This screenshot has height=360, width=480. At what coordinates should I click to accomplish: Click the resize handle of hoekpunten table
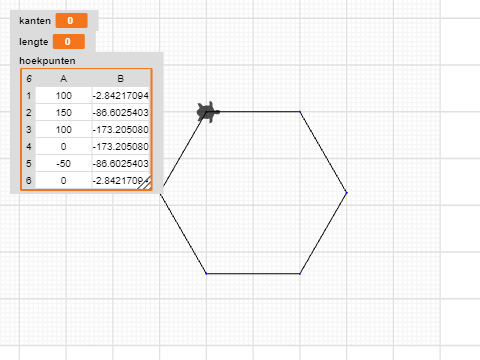145,183
